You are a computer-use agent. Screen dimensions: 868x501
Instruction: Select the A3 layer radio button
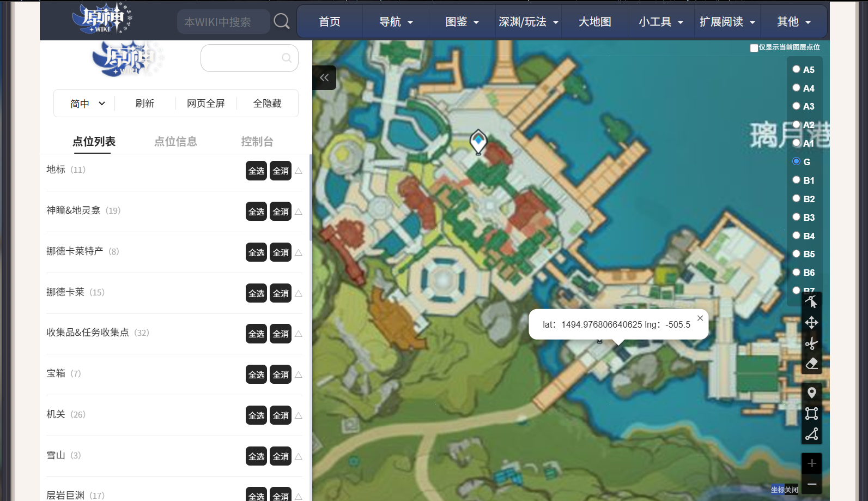(796, 106)
